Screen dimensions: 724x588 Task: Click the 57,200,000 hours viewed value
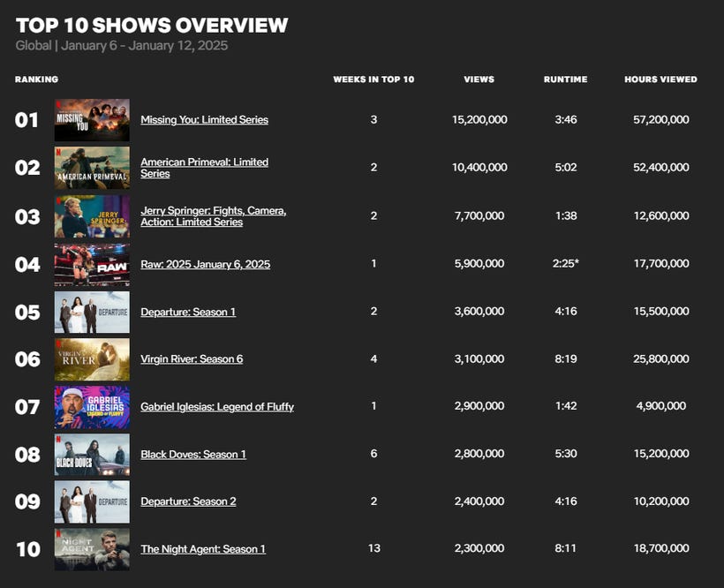(661, 119)
